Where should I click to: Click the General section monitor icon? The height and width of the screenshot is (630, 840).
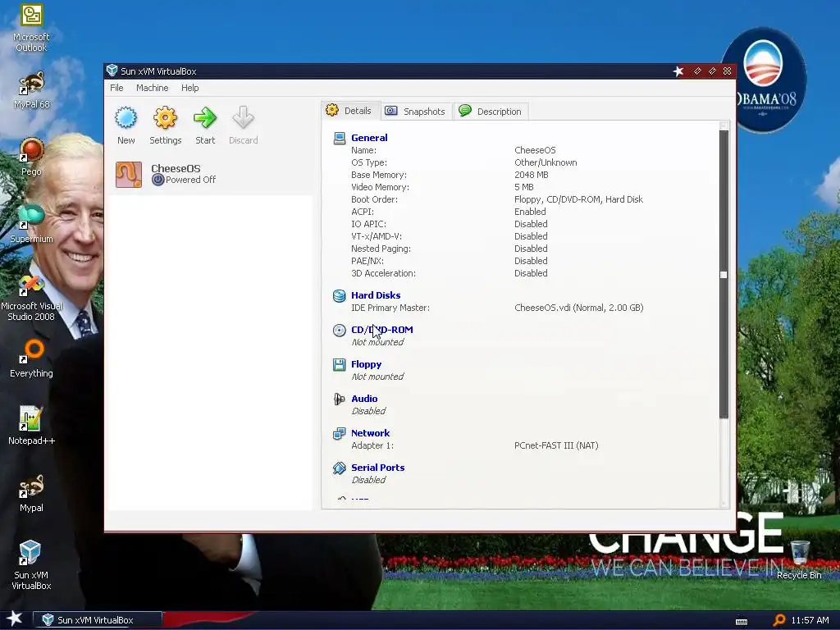[339, 138]
